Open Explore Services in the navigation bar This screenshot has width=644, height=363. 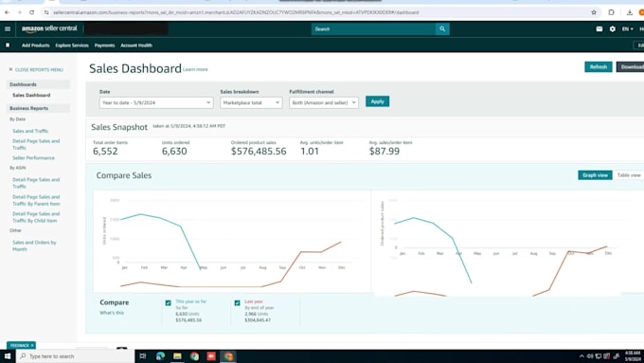(x=72, y=45)
